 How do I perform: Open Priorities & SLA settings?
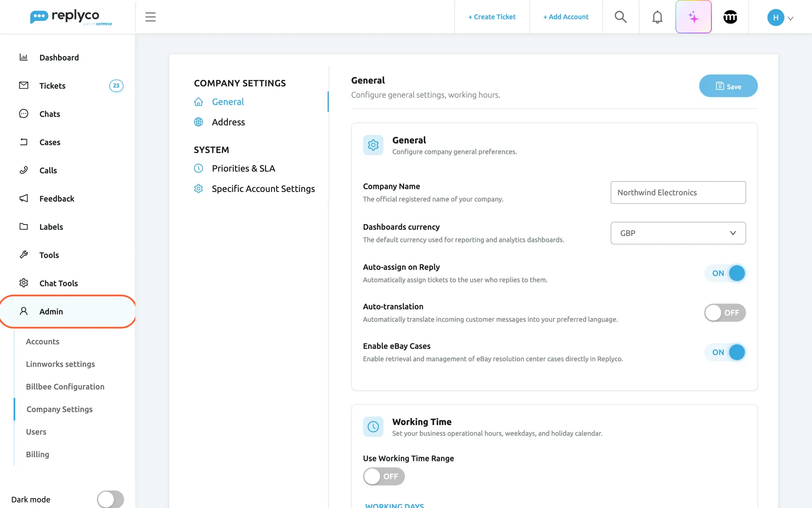(243, 168)
